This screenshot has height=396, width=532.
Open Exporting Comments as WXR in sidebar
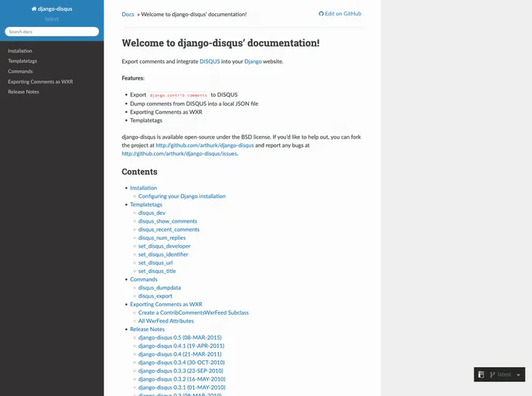click(x=40, y=82)
